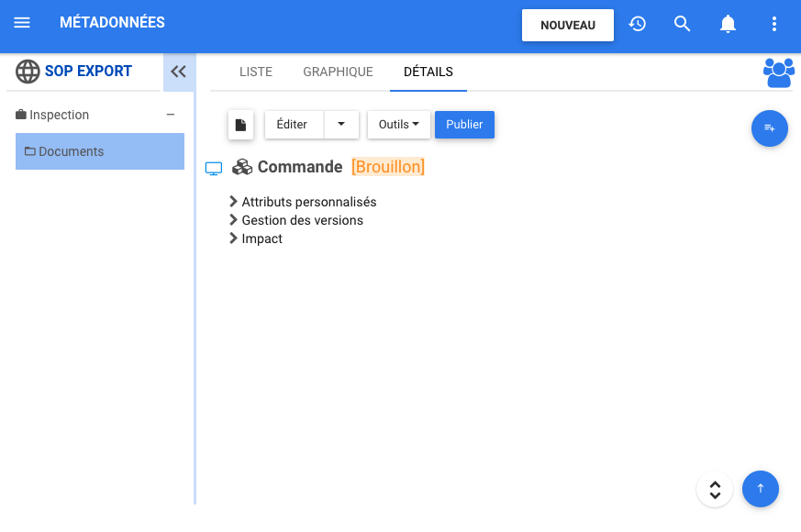Open the Éditer split-button dropdown arrow

point(341,125)
